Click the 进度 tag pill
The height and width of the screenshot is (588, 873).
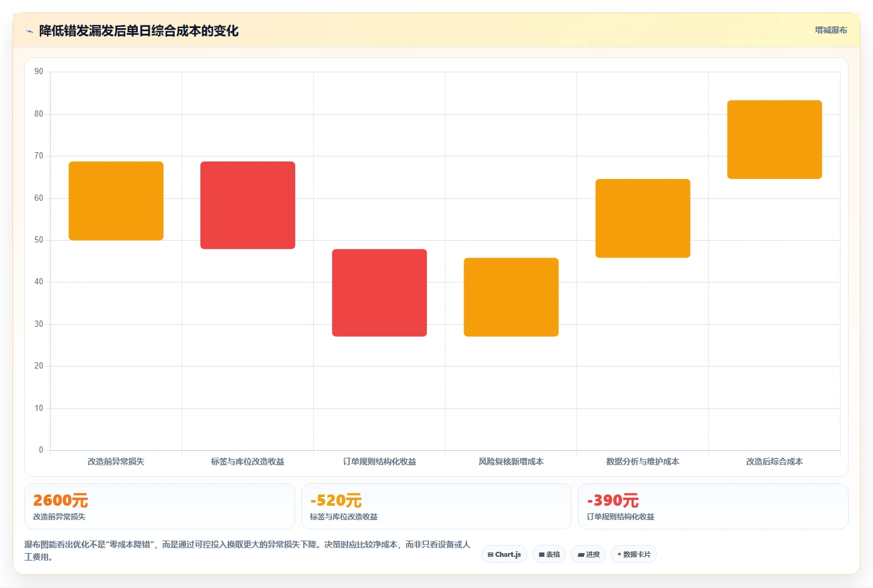(x=588, y=554)
